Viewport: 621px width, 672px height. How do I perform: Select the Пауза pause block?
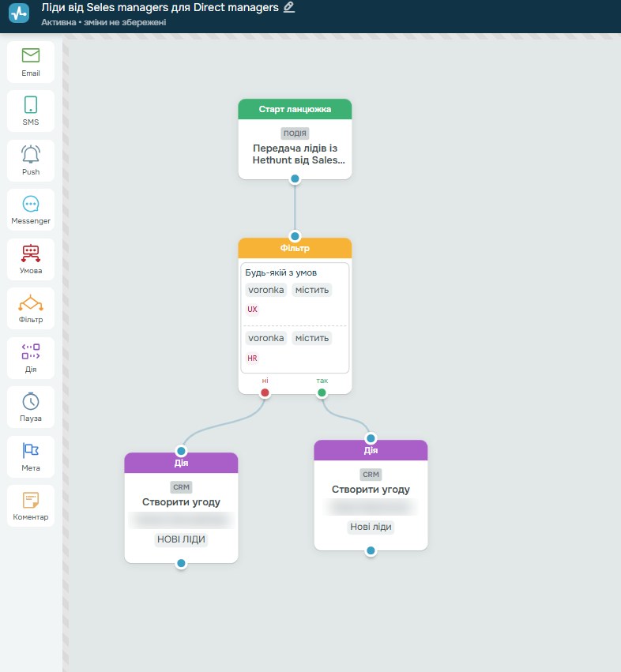click(31, 407)
